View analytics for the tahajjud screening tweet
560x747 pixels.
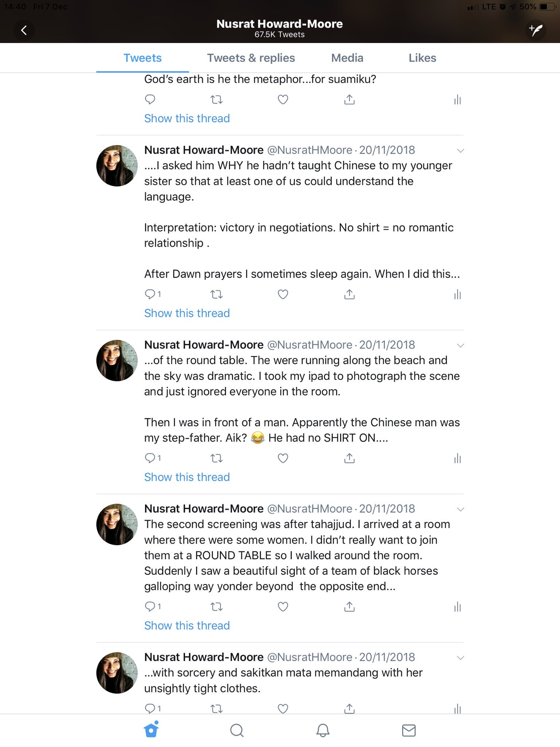click(458, 607)
